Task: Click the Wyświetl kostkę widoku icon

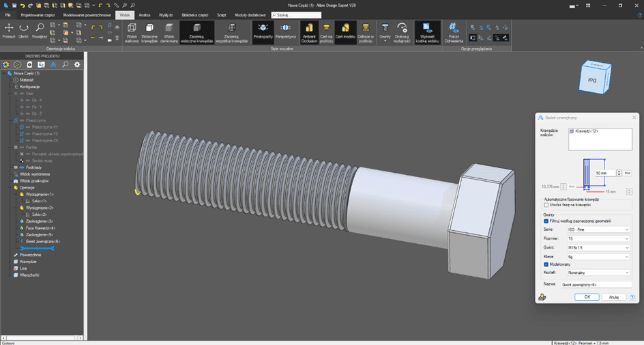Action: [x=428, y=31]
